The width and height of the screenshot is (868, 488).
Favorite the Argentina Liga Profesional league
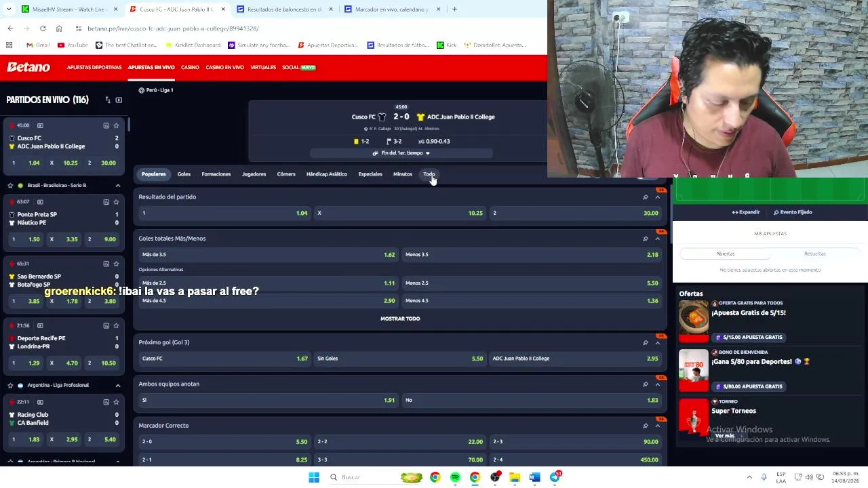(10, 385)
